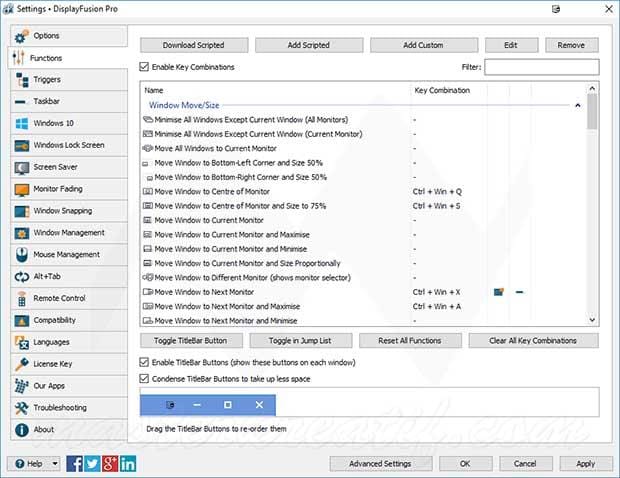Open the Google+ link icon
The image size is (620, 478).
coord(110,464)
